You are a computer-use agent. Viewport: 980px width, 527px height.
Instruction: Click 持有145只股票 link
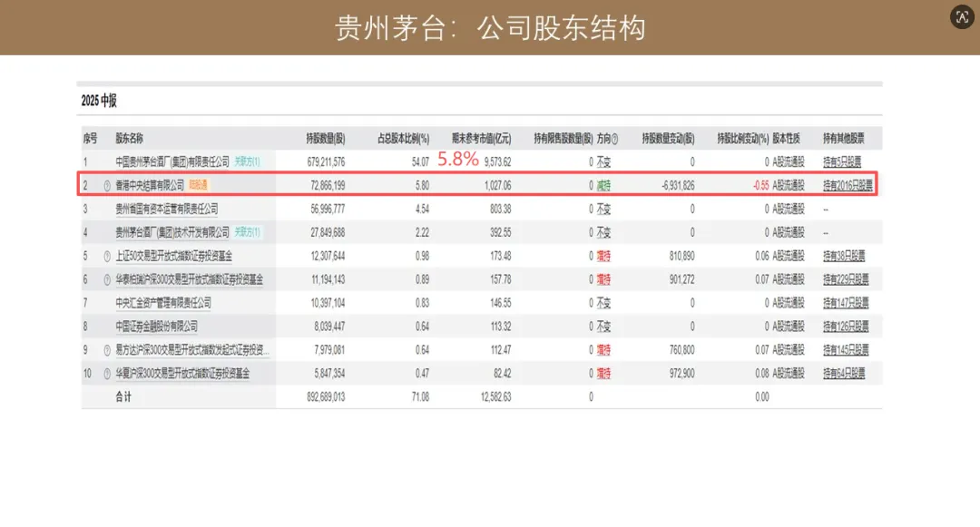(846, 349)
